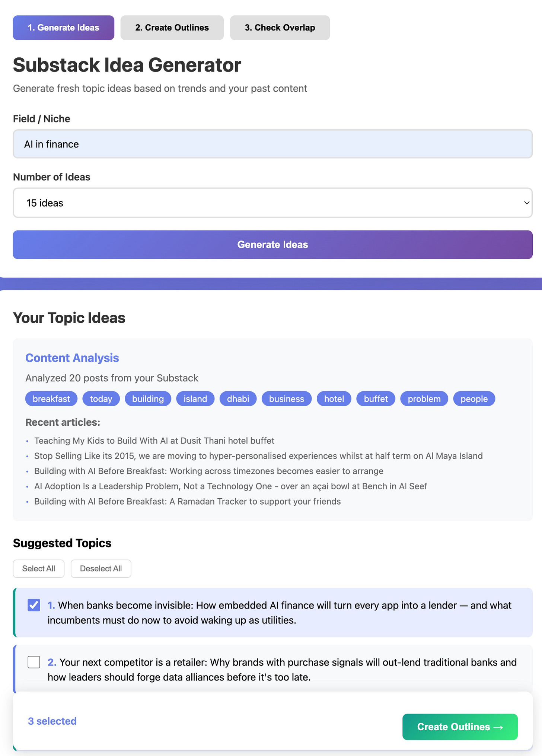This screenshot has width=542, height=756.
Task: Check topic 2 about retailer competitors
Action: (x=34, y=662)
